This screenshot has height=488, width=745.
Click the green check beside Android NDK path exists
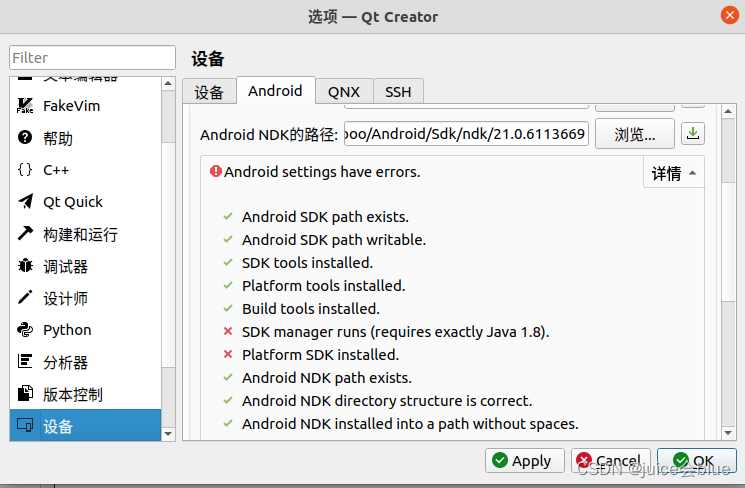click(228, 377)
